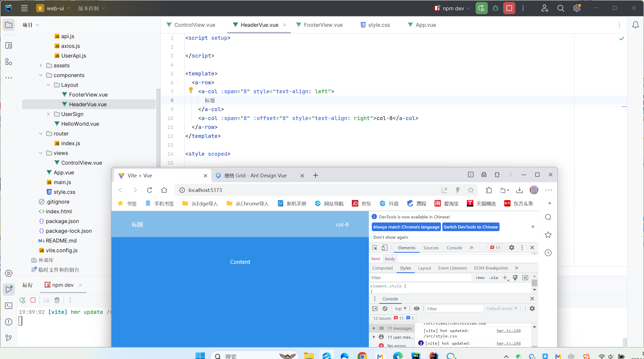Open the Git version control tool icon
The height and width of the screenshot is (359, 644).
[9, 338]
